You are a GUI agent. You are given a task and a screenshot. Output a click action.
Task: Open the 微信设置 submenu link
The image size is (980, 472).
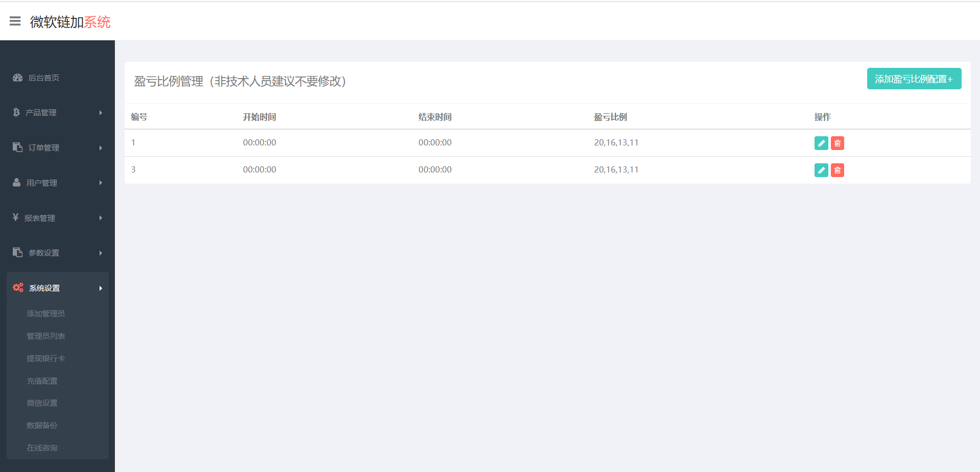pyautogui.click(x=42, y=403)
